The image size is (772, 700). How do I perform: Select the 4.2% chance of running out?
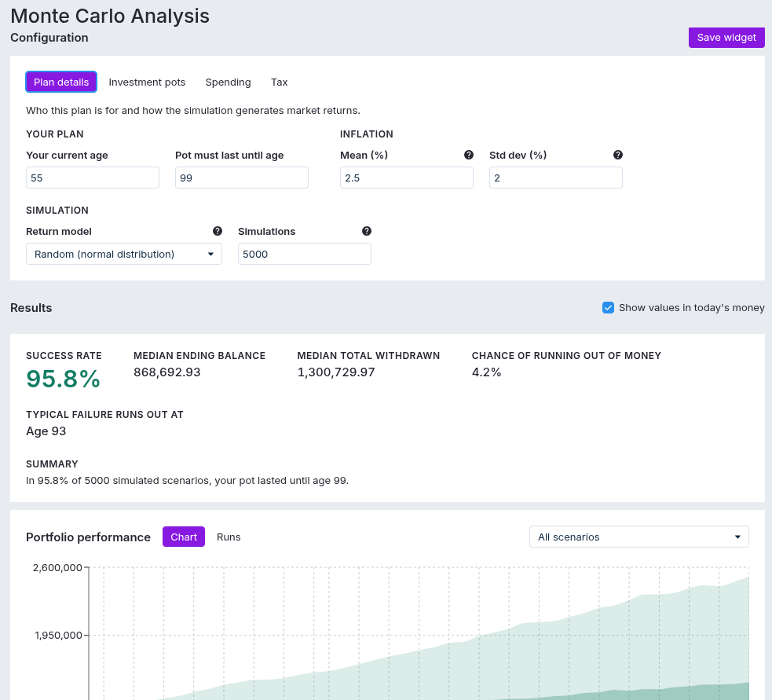click(486, 372)
